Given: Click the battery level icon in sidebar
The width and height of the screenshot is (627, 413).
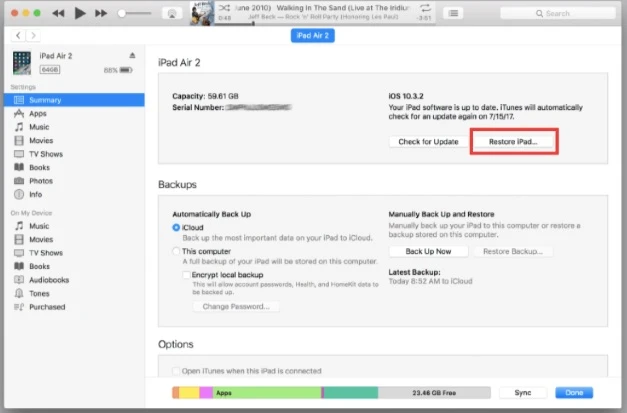Looking at the screenshot, I should coord(126,70).
